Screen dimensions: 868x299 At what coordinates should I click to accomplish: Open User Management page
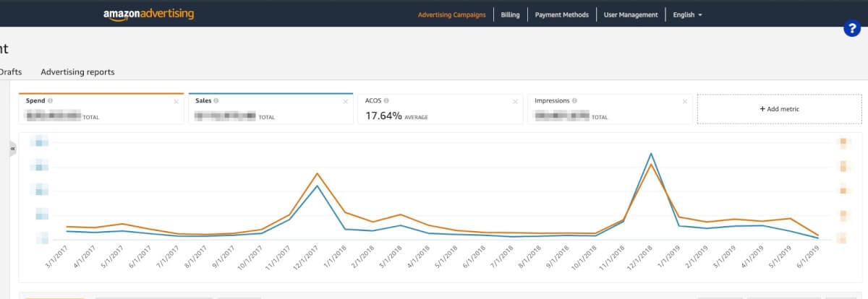coord(631,14)
